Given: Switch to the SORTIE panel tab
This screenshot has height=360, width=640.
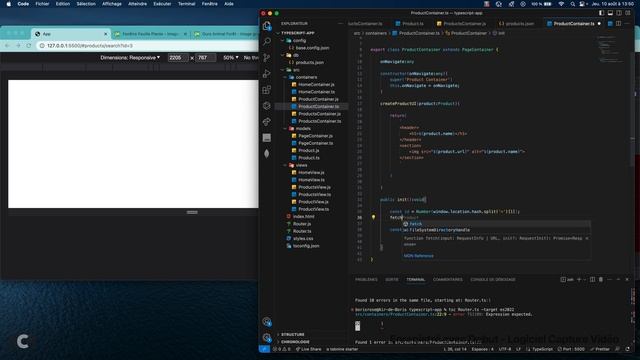Looking at the screenshot, I should (x=392, y=280).
